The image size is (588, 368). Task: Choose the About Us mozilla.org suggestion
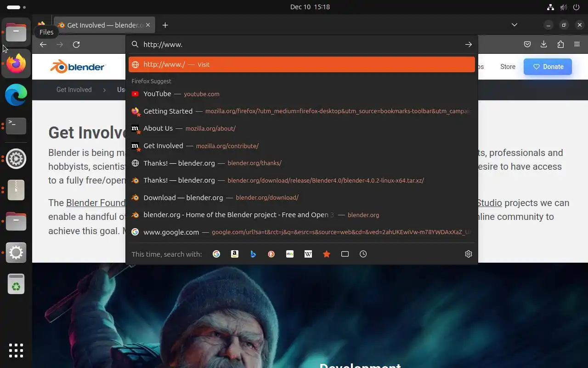coord(302,128)
